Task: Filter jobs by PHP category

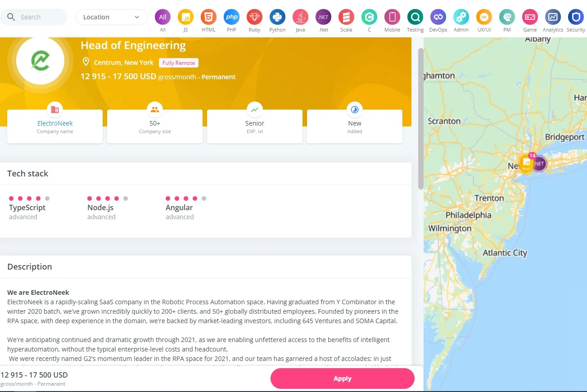Action: 231,17
